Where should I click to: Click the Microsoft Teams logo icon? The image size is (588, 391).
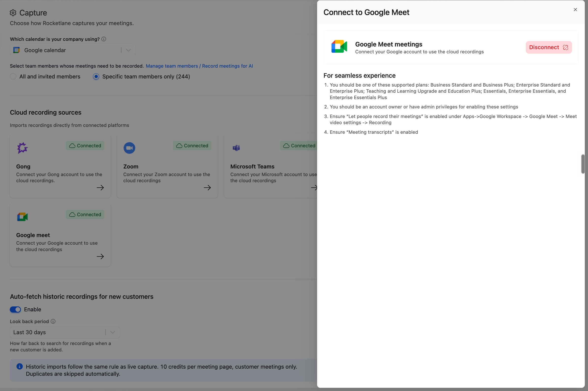point(236,148)
